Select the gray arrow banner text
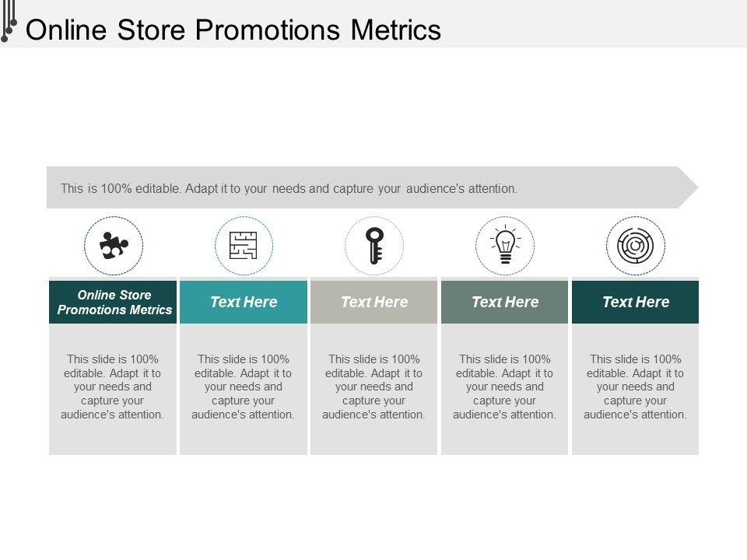Viewport: 747px width, 560px height. point(289,188)
